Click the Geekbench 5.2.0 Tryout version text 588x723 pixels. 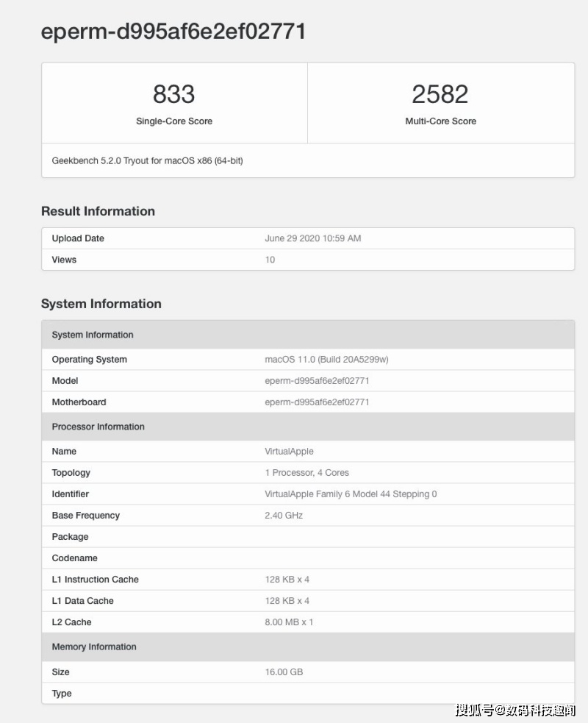click(148, 161)
